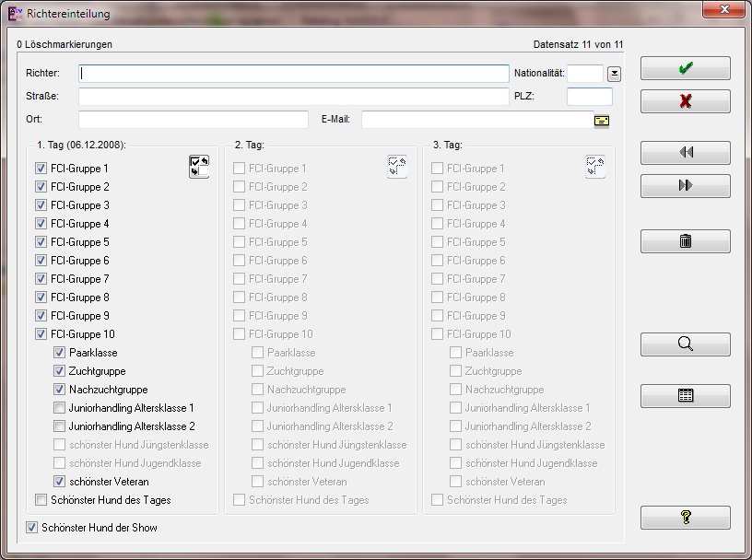Click the yellow e-mail envelope icon
The image size is (752, 560).
(602, 121)
